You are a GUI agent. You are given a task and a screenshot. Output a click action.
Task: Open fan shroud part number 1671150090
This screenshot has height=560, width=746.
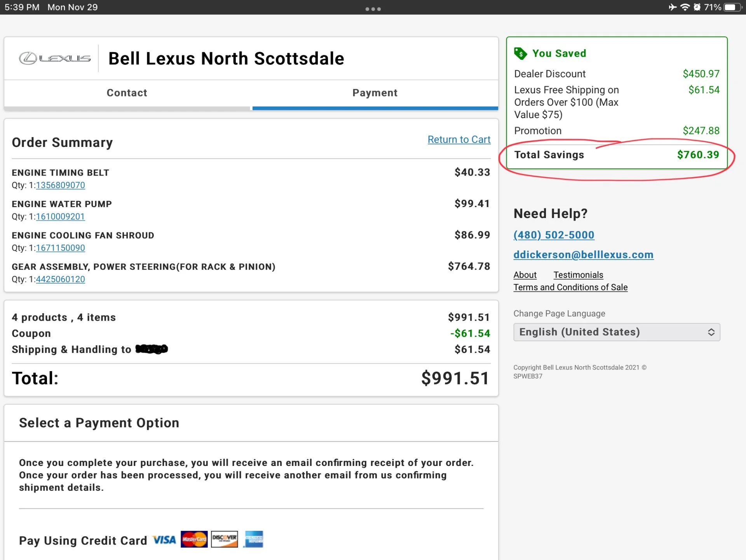(x=61, y=248)
